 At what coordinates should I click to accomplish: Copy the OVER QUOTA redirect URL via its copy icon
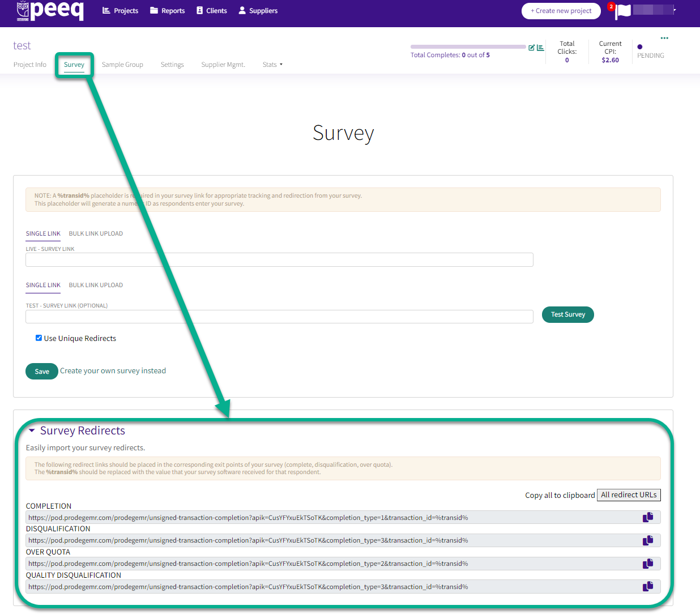coord(648,563)
